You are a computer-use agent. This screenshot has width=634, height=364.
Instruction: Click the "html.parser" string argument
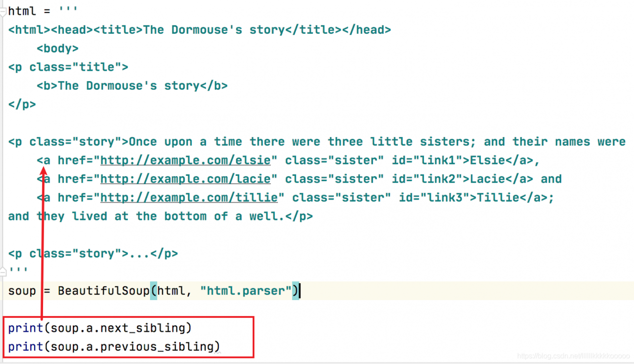(x=246, y=291)
